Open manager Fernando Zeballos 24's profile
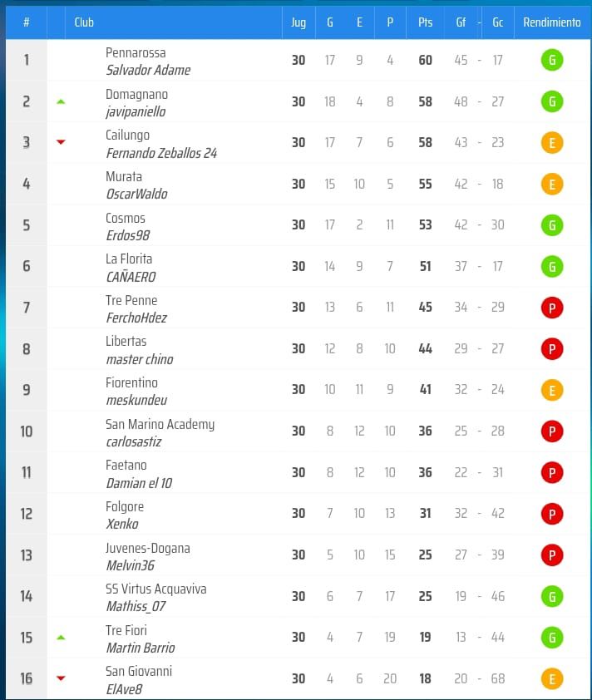The width and height of the screenshot is (592, 700). pos(161,153)
